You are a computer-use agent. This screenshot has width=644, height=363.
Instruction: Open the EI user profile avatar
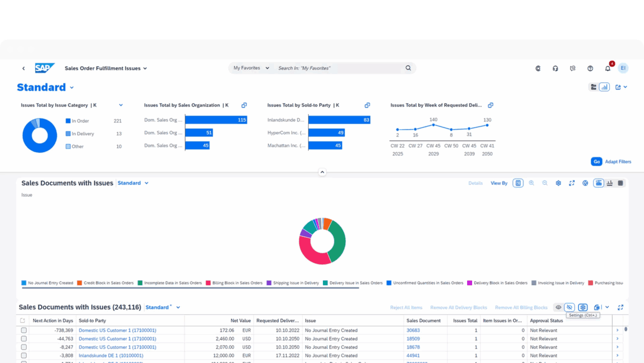[x=623, y=68]
